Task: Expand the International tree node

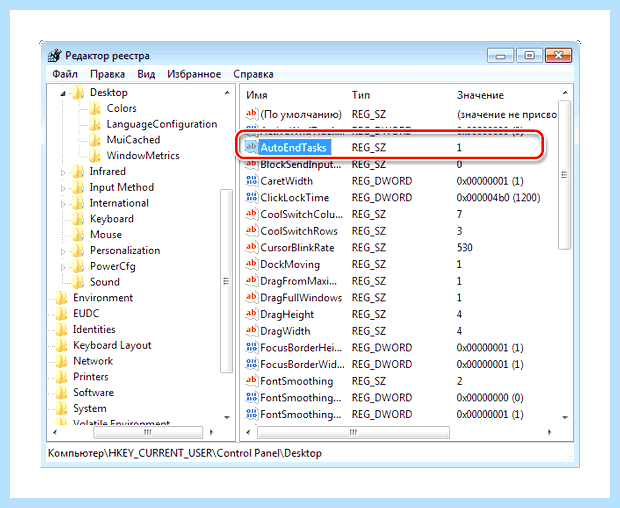Action: (63, 204)
